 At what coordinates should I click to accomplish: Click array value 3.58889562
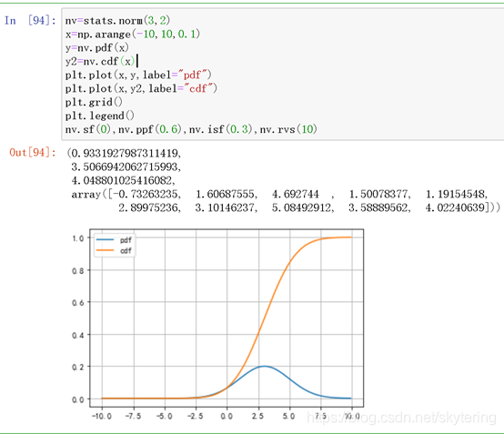378,207
